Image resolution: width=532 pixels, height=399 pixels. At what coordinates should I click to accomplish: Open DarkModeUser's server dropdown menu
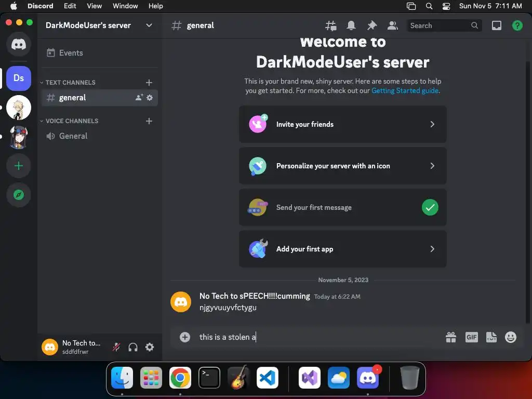[149, 25]
